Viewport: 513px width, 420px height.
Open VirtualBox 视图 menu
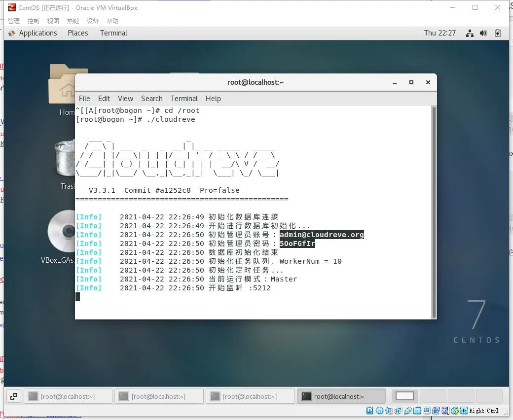point(53,21)
